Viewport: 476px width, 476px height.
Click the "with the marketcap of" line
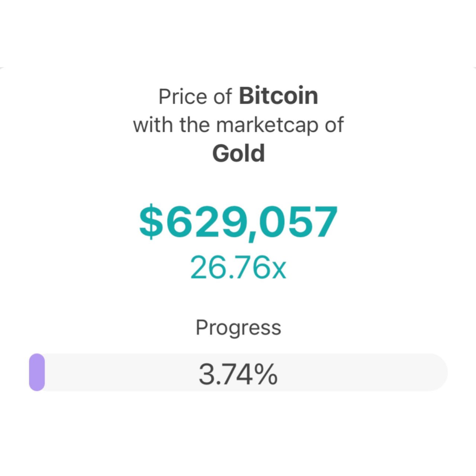tap(238, 125)
